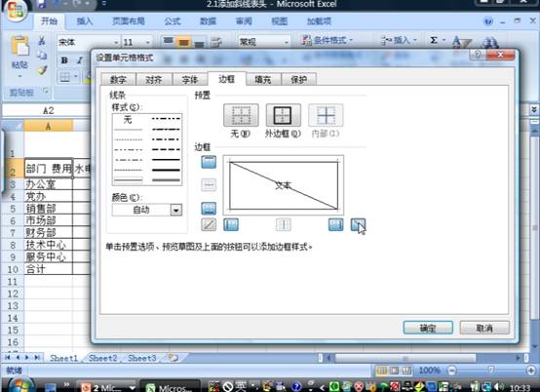Click the Bold icon in the ribbon
540x392 pixels.
click(64, 60)
